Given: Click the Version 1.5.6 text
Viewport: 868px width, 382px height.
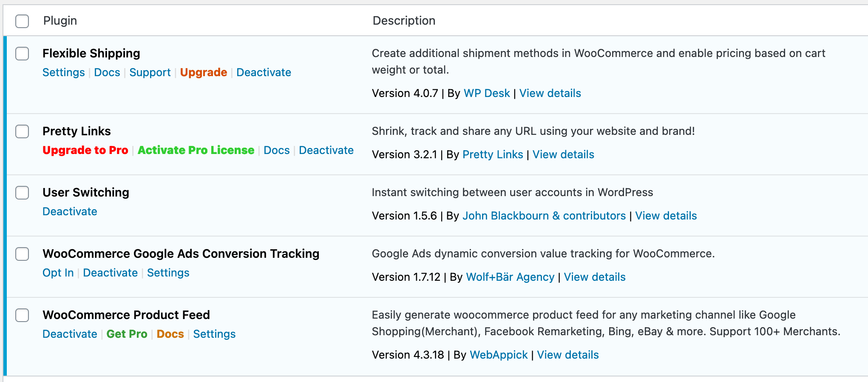Looking at the screenshot, I should pyautogui.click(x=404, y=216).
